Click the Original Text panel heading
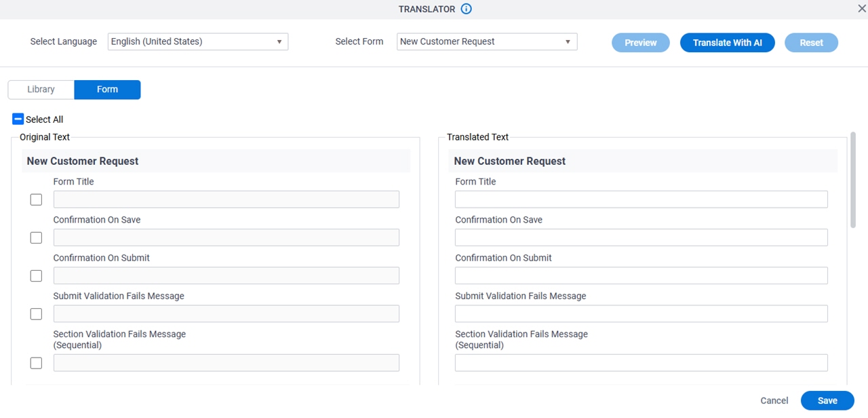 45,137
